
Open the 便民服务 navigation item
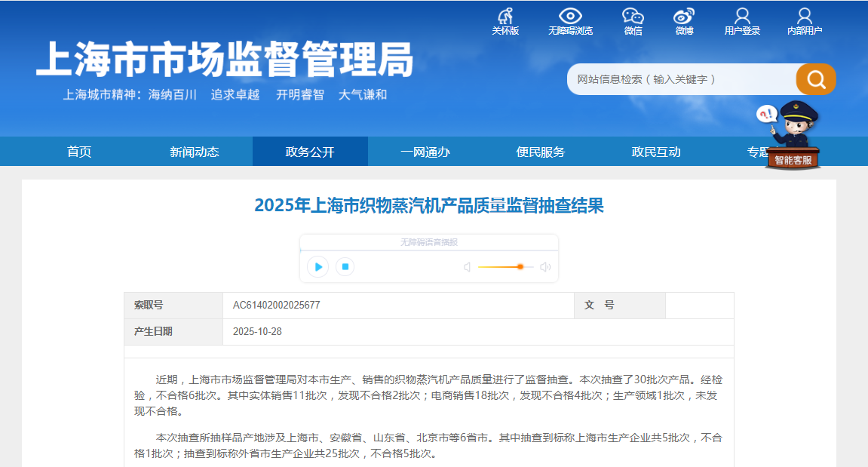pos(541,152)
